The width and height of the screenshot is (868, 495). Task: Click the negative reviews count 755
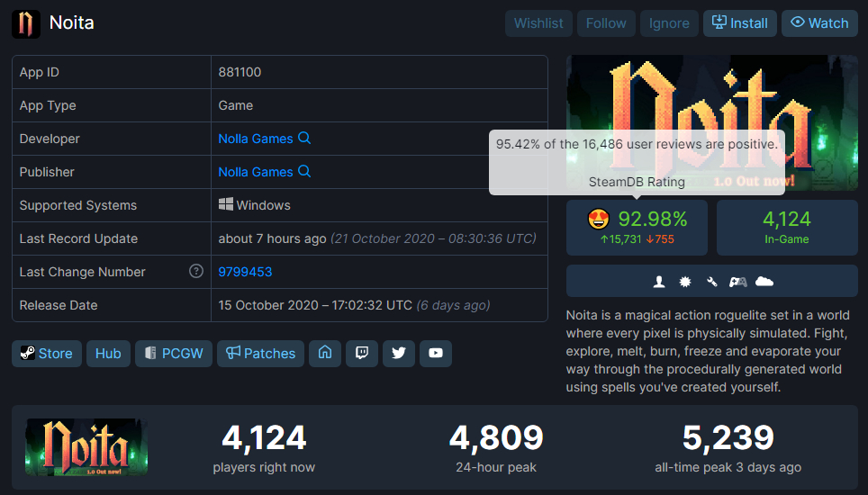click(x=660, y=238)
